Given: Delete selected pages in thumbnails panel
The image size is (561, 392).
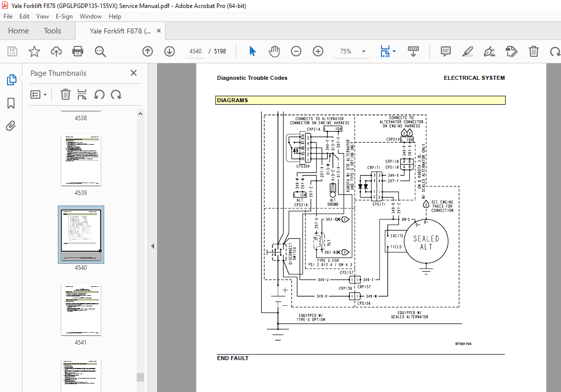Looking at the screenshot, I should pyautogui.click(x=65, y=95).
